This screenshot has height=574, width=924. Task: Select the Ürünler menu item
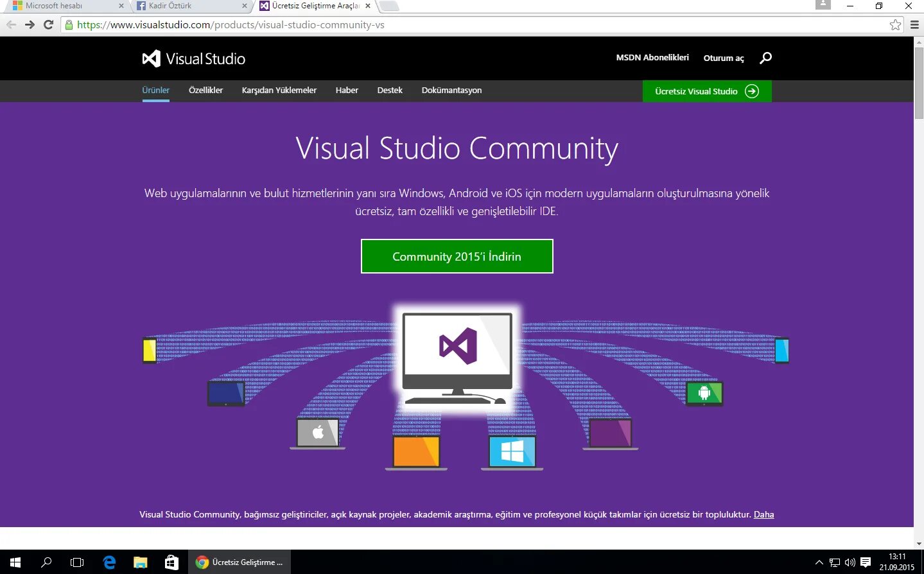(156, 91)
